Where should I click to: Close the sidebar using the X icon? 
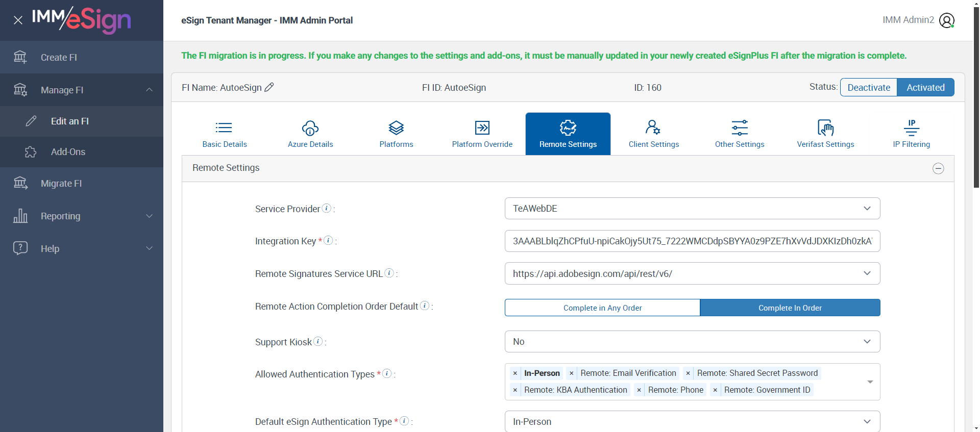(18, 20)
